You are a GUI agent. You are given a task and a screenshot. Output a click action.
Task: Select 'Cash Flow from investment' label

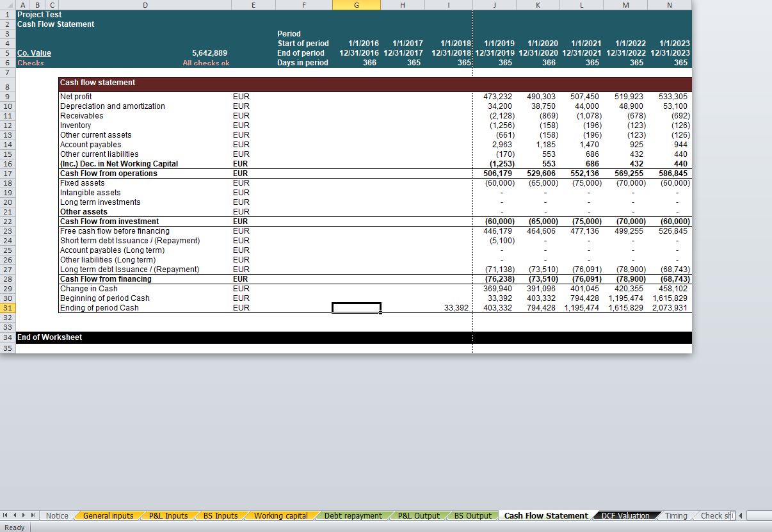pos(109,222)
